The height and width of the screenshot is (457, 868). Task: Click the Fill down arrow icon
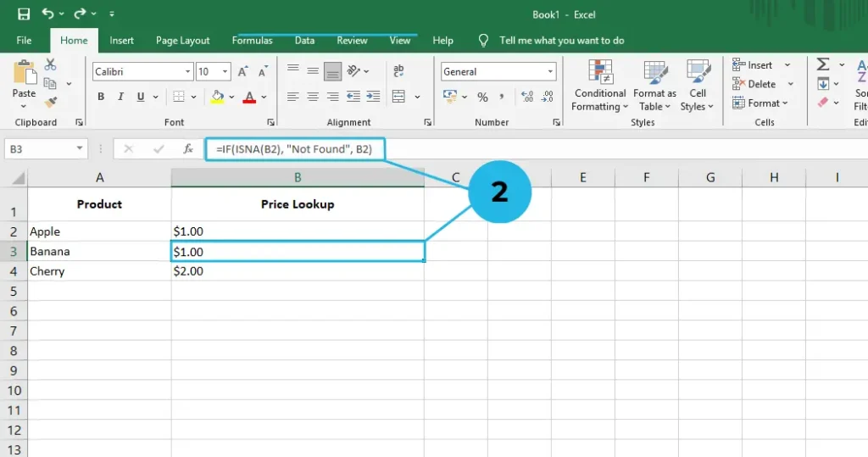[823, 84]
